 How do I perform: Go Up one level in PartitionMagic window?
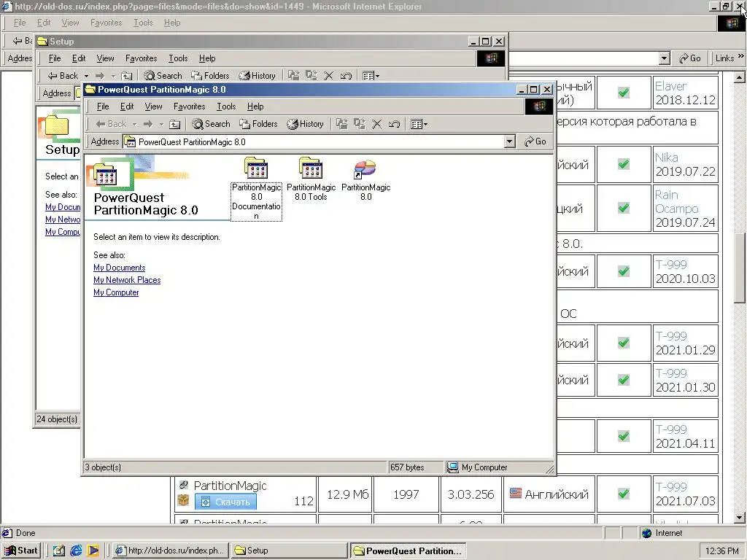click(174, 124)
